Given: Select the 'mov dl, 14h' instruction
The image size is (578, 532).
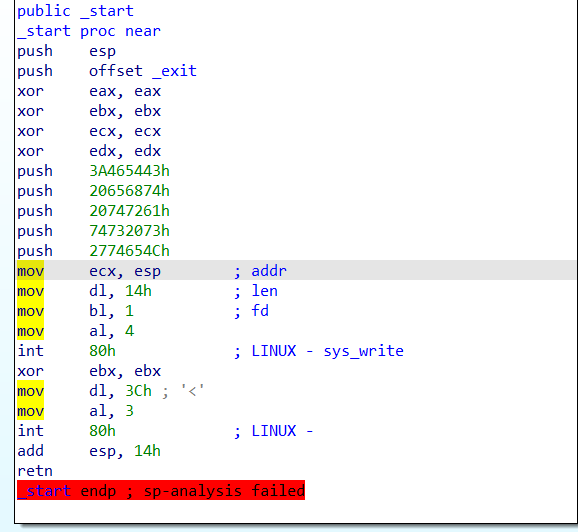Looking at the screenshot, I should click(84, 291).
